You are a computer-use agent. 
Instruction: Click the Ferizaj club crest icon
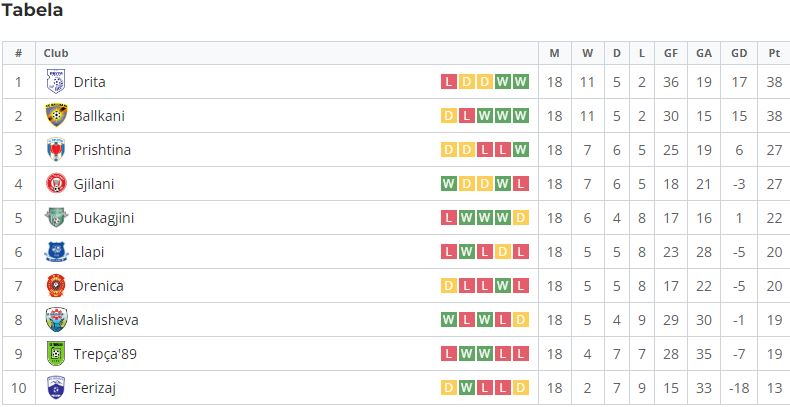(x=56, y=388)
